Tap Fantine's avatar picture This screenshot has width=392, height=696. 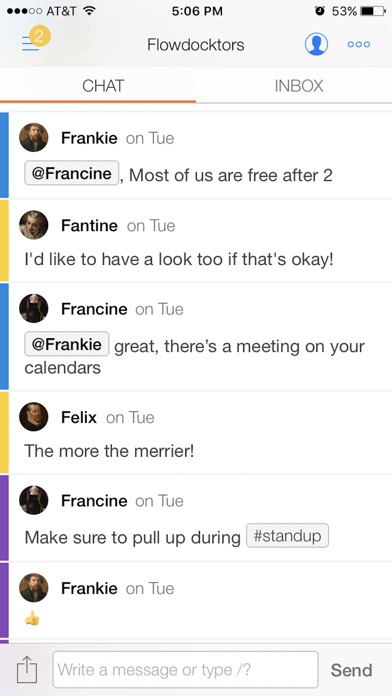click(34, 225)
